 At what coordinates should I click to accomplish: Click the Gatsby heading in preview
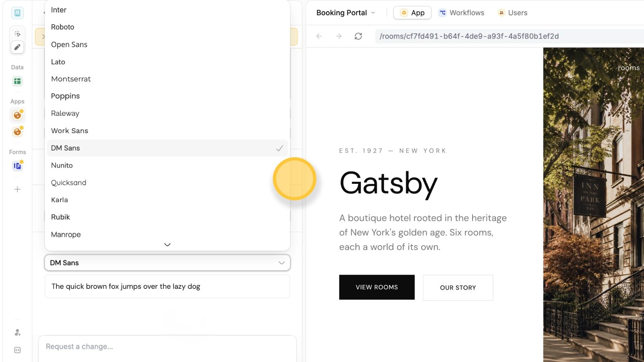click(388, 184)
